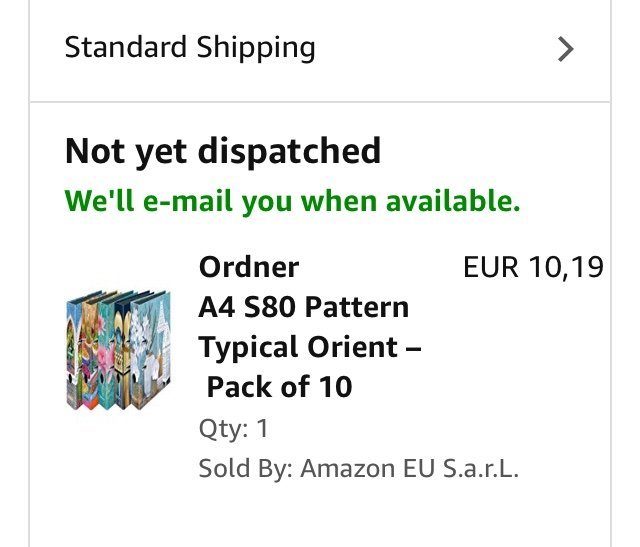Click the Qty: 1 quantity label

[x=234, y=429]
